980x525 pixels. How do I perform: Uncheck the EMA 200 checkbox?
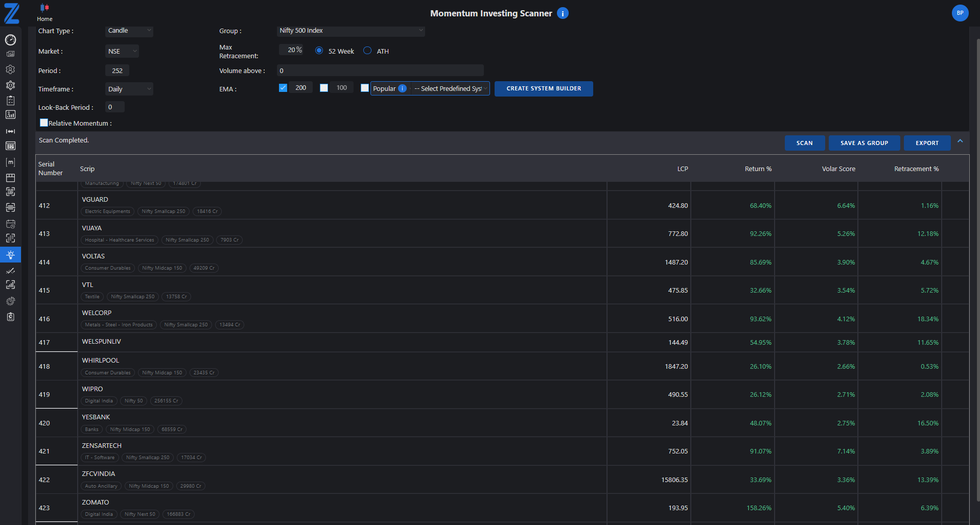tap(283, 88)
